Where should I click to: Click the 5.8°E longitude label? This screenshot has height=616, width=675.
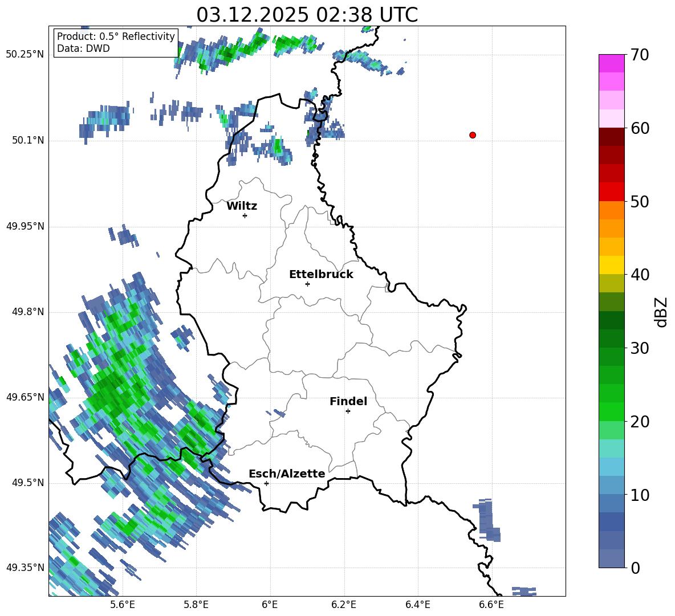(196, 605)
